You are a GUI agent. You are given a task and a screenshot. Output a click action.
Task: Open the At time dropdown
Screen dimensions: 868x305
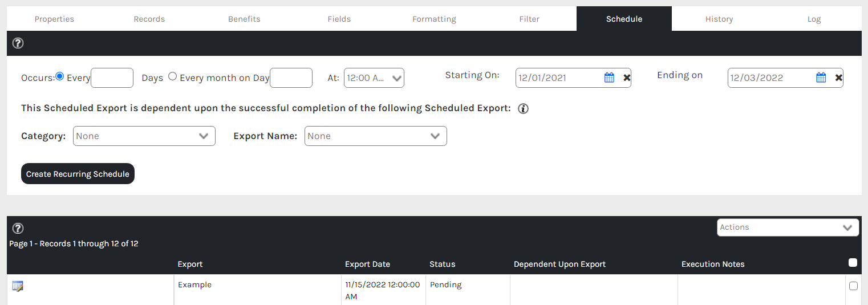(374, 78)
